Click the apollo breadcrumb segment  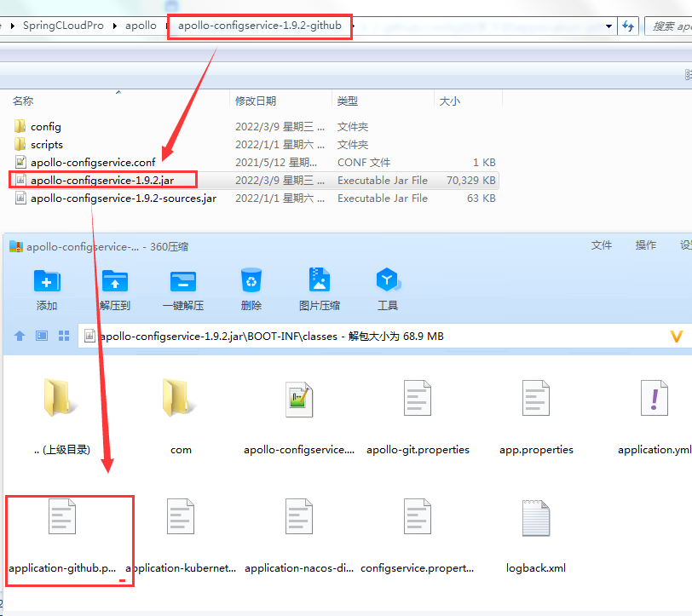[141, 26]
